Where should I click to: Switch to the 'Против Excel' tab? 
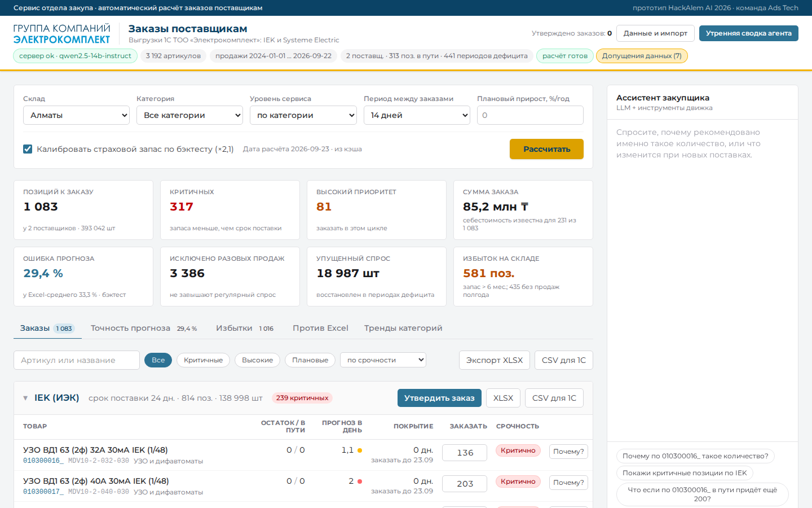(x=320, y=328)
